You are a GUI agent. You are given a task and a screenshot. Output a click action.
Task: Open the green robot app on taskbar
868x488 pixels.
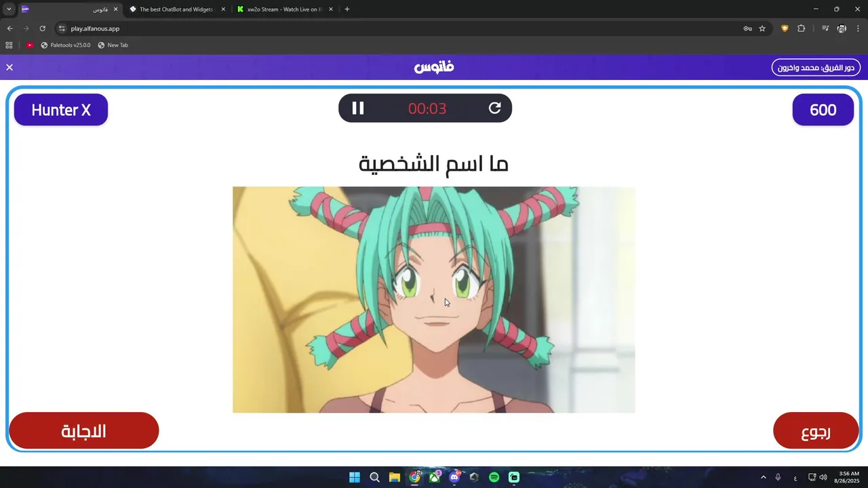click(514, 477)
